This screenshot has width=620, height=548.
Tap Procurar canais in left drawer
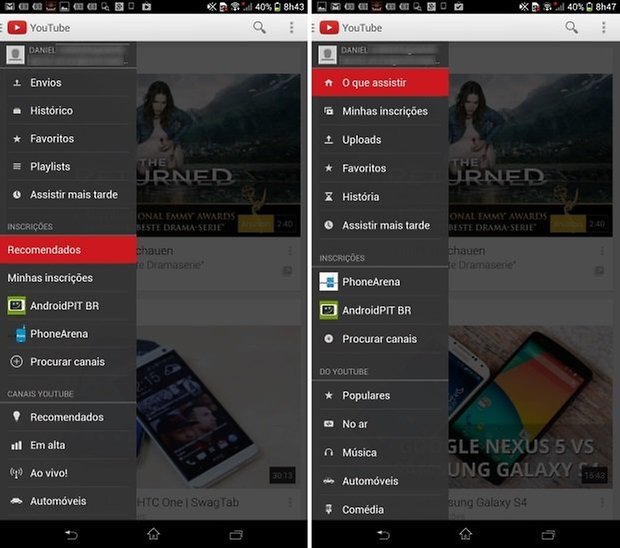(68, 362)
